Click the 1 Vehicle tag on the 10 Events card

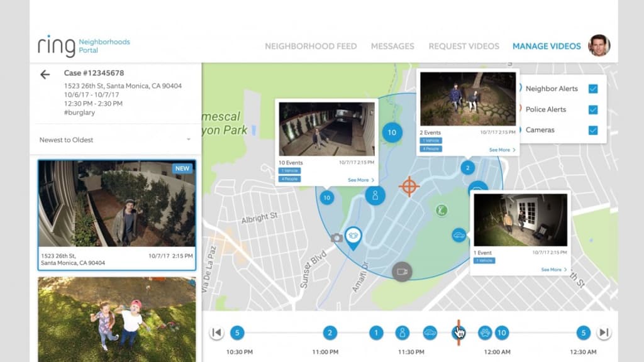click(289, 171)
